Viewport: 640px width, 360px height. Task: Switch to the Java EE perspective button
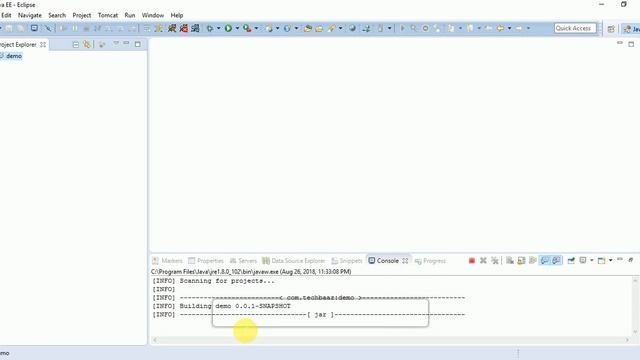[x=631, y=29]
